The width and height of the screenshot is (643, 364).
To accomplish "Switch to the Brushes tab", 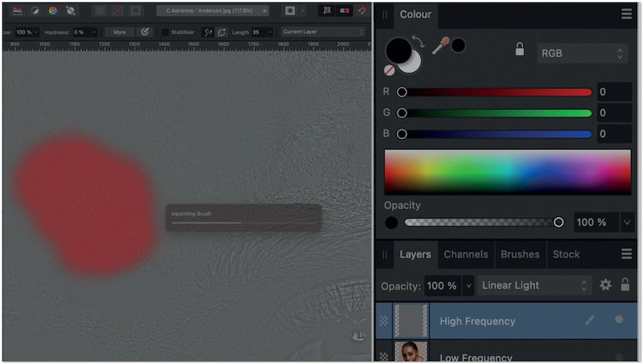I will point(519,254).
